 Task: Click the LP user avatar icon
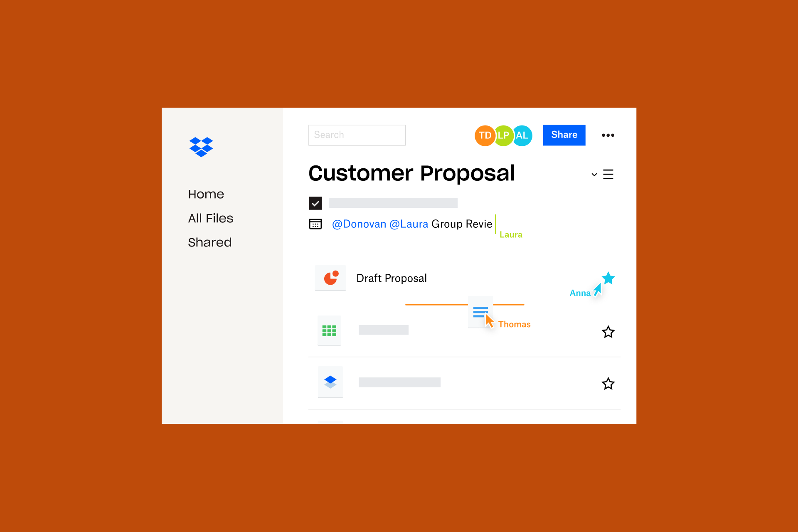pos(504,135)
